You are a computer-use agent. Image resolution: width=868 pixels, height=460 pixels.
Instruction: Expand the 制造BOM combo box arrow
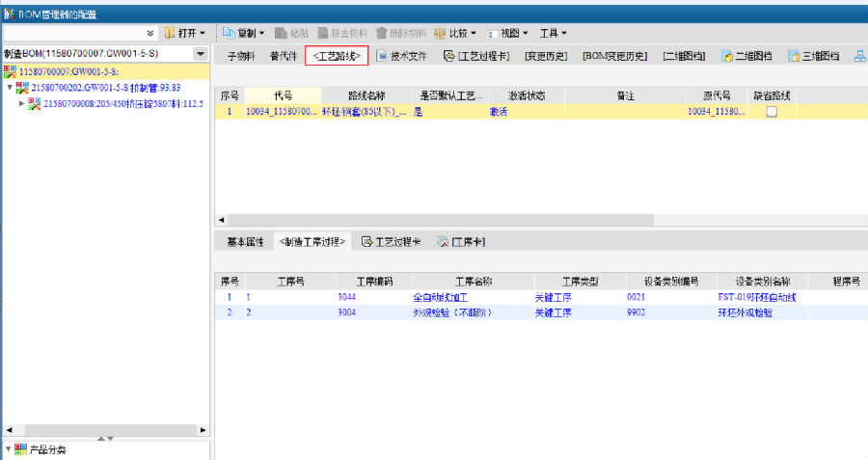201,54
